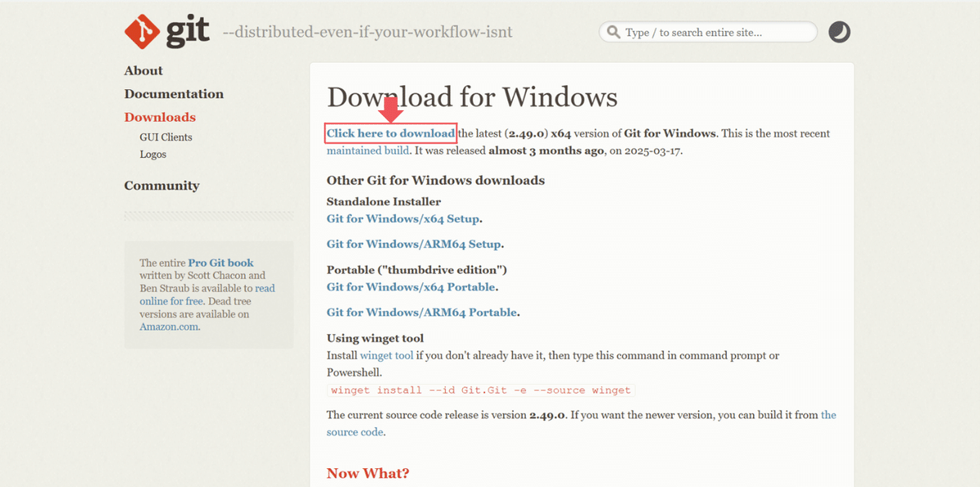Download Git for Windows/ARM64 Setup
The height and width of the screenshot is (487, 980).
pos(412,243)
